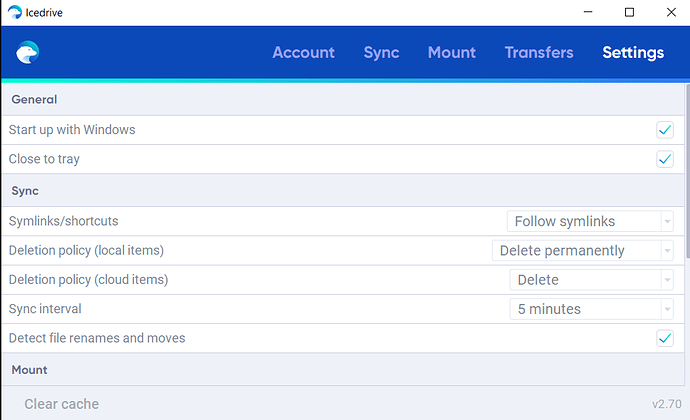Disable the Close to tray checkbox
690x420 pixels.
click(x=664, y=159)
